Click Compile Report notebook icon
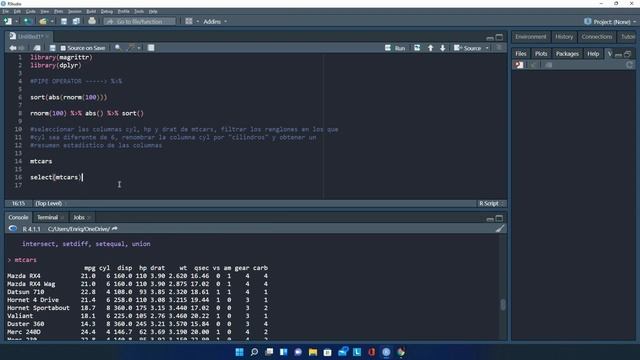 click(151, 48)
